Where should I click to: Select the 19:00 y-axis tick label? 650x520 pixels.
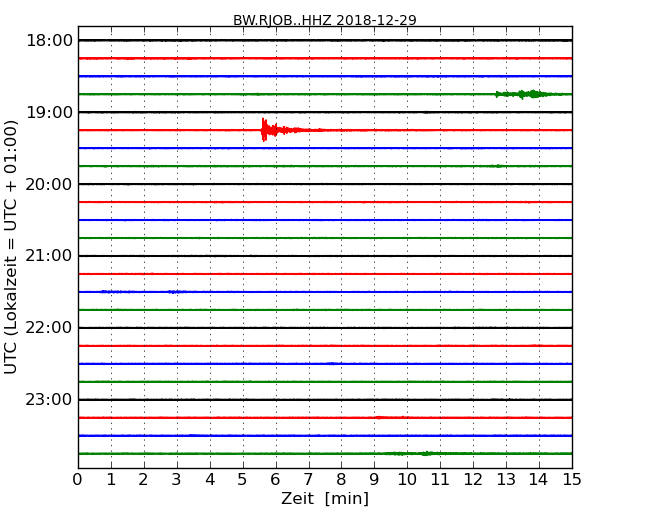[x=49, y=112]
